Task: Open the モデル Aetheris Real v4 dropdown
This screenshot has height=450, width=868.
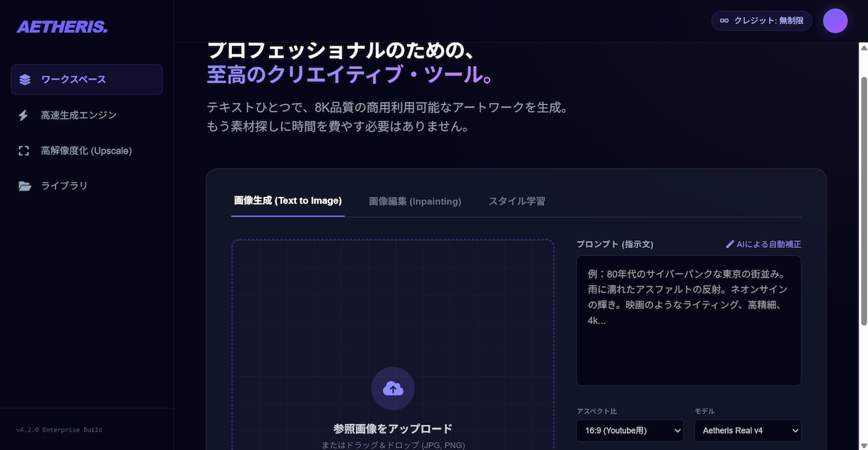Action: click(x=748, y=430)
